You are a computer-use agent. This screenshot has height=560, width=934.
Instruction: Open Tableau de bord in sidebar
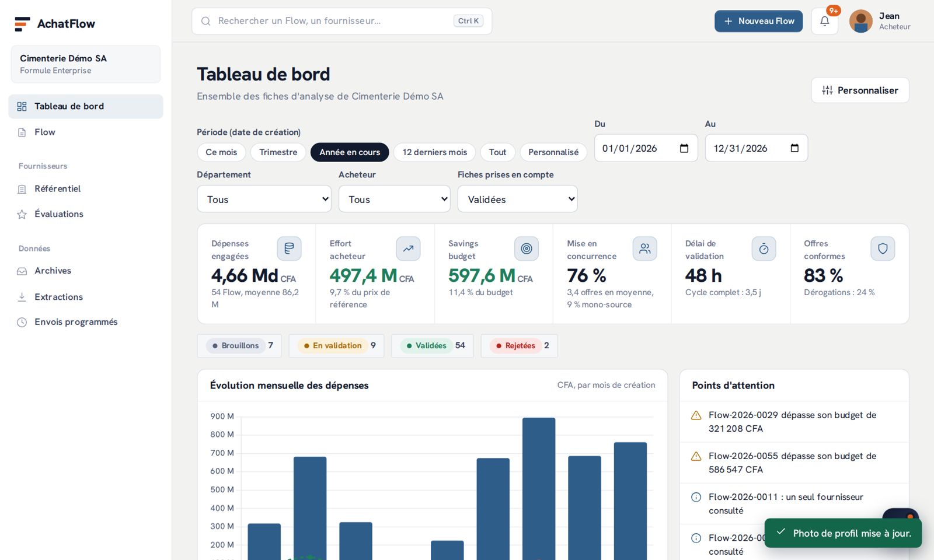86,106
